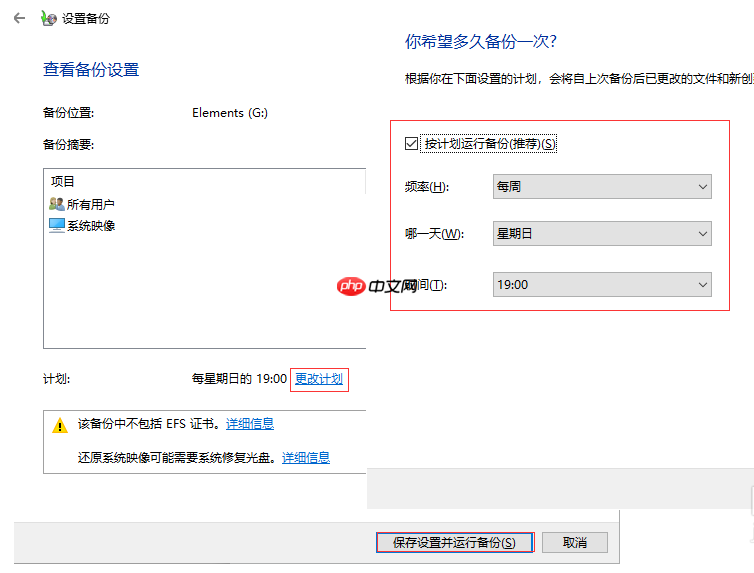The height and width of the screenshot is (573, 754).
Task: Click the 查看备份设置 heading
Action: 91,69
